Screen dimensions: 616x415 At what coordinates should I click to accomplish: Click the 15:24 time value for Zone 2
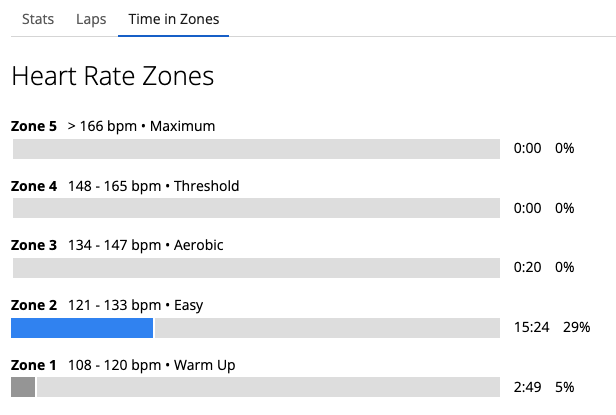click(x=532, y=327)
